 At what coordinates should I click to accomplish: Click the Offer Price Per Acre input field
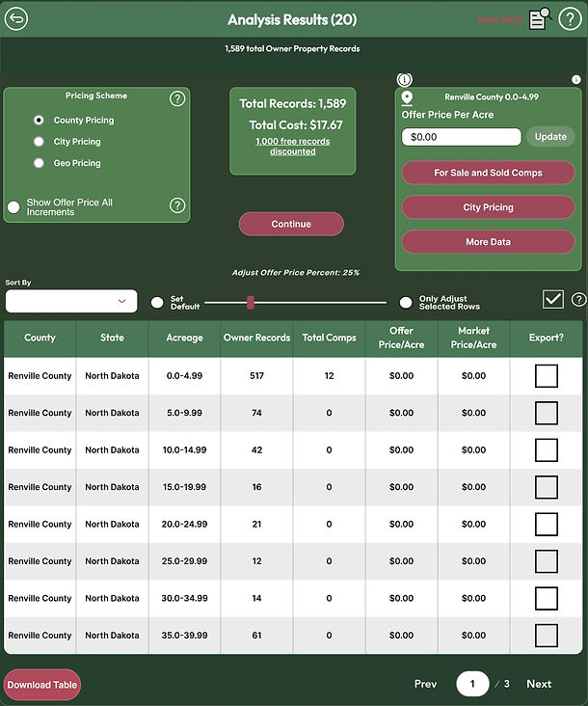(461, 137)
